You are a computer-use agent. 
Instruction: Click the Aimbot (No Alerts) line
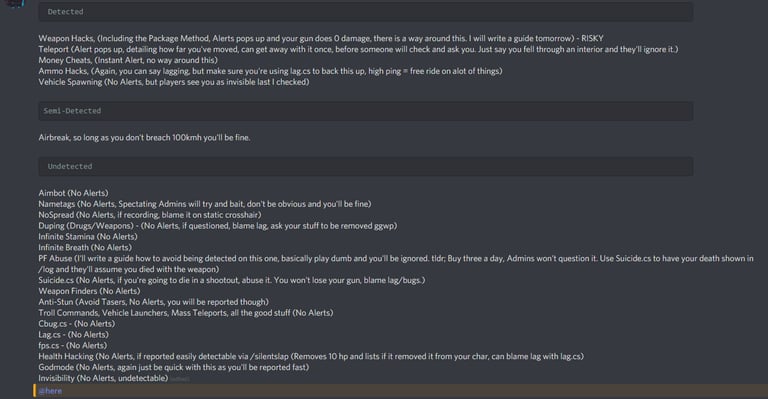click(73, 193)
